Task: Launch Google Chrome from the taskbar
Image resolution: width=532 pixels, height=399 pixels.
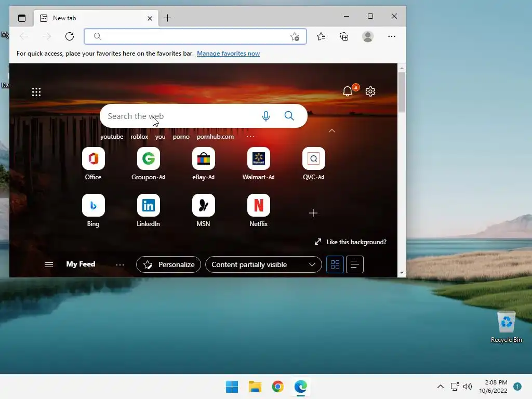Action: [278, 387]
